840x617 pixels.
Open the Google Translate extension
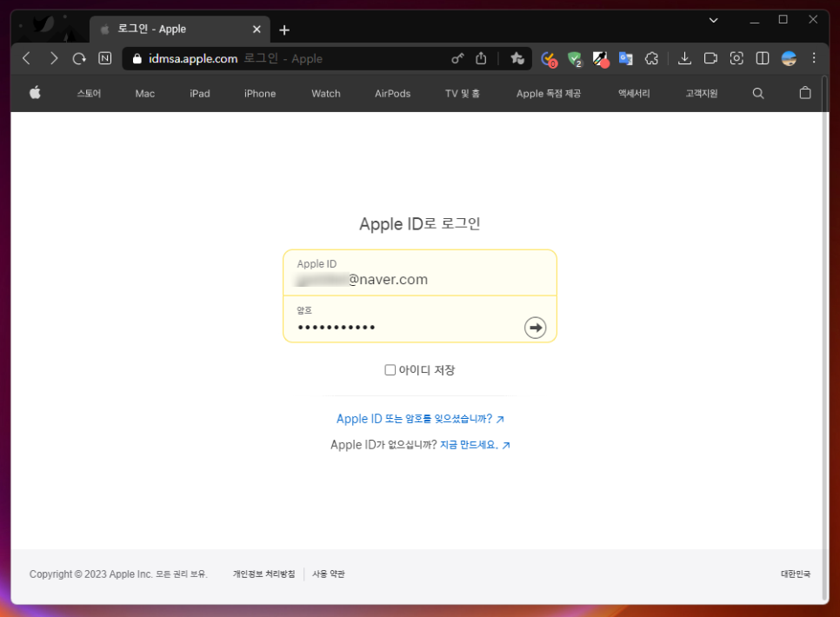click(626, 58)
